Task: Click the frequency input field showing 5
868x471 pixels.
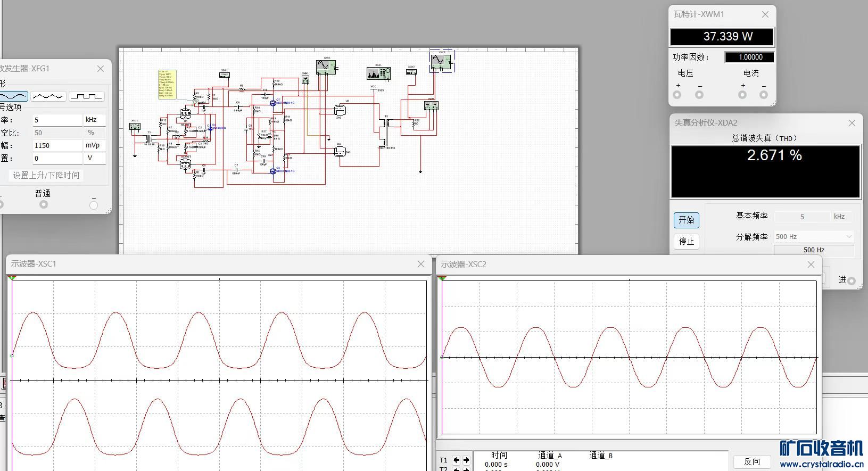Action: point(57,120)
